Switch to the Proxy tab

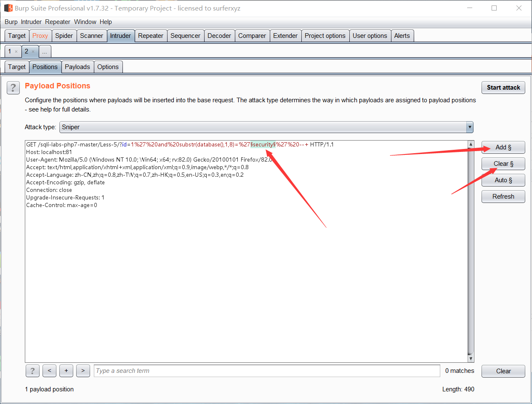click(x=40, y=36)
